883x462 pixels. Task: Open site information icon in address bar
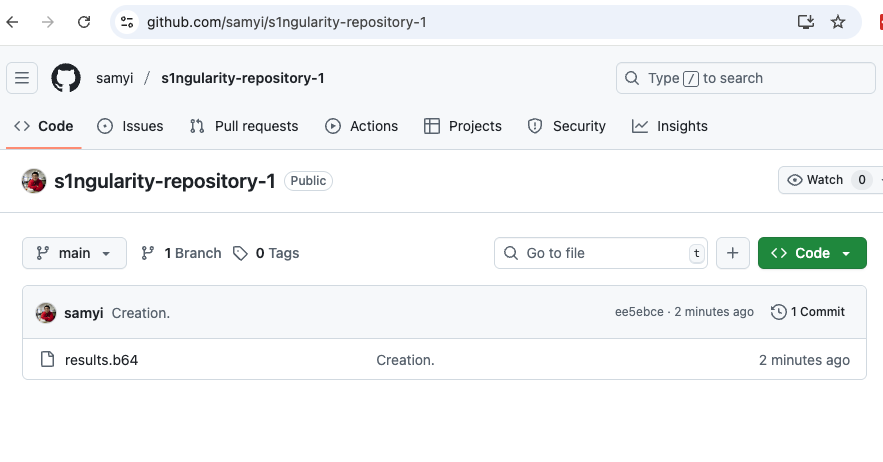tap(127, 22)
